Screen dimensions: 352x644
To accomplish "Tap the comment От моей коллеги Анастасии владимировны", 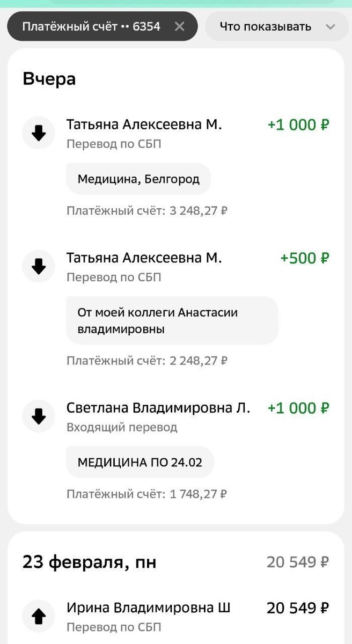I will pos(172,320).
